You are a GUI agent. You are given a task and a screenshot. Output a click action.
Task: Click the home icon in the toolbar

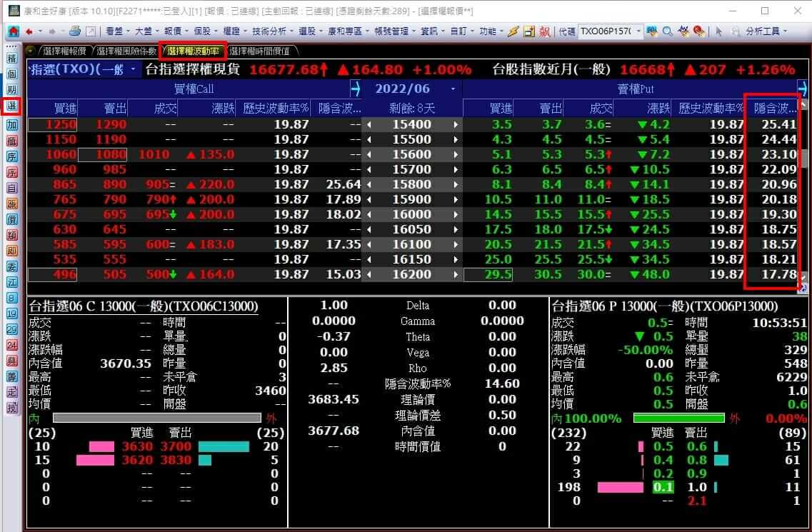coord(13,31)
